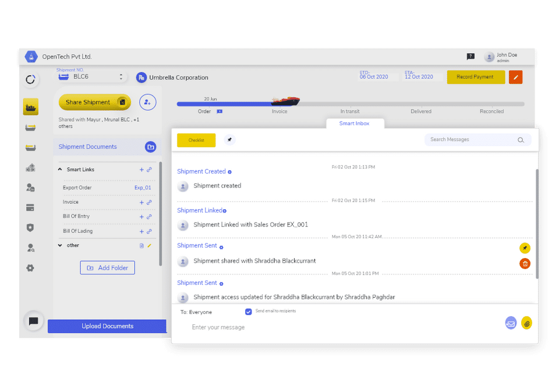Click Add Folder button
559x392 pixels.
coord(107,268)
